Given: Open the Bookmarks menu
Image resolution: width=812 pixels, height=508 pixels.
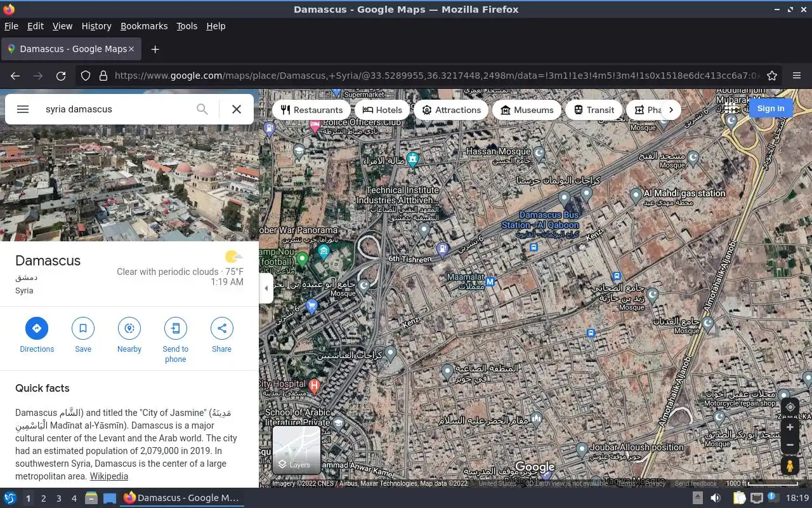Looking at the screenshot, I should (144, 26).
